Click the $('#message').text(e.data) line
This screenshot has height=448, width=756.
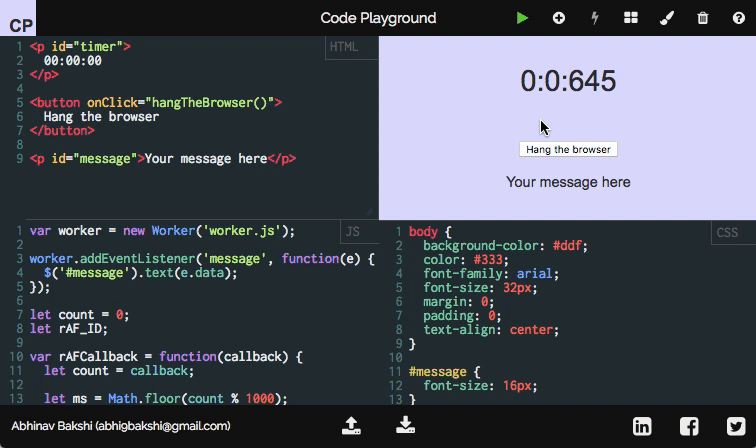pyautogui.click(x=141, y=273)
